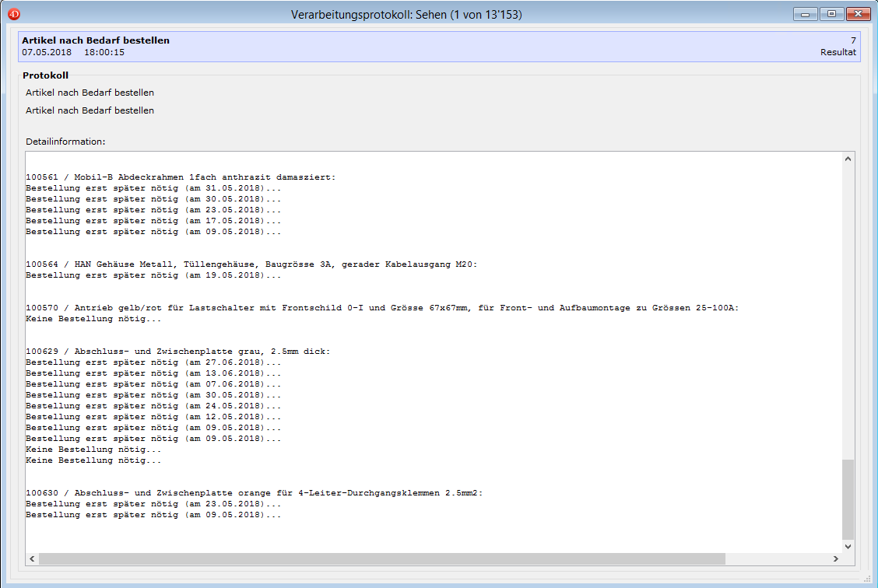The height and width of the screenshot is (588, 878).
Task: Click the bold header 'Artikel nach Bedarf bestellen'
Action: [96, 40]
